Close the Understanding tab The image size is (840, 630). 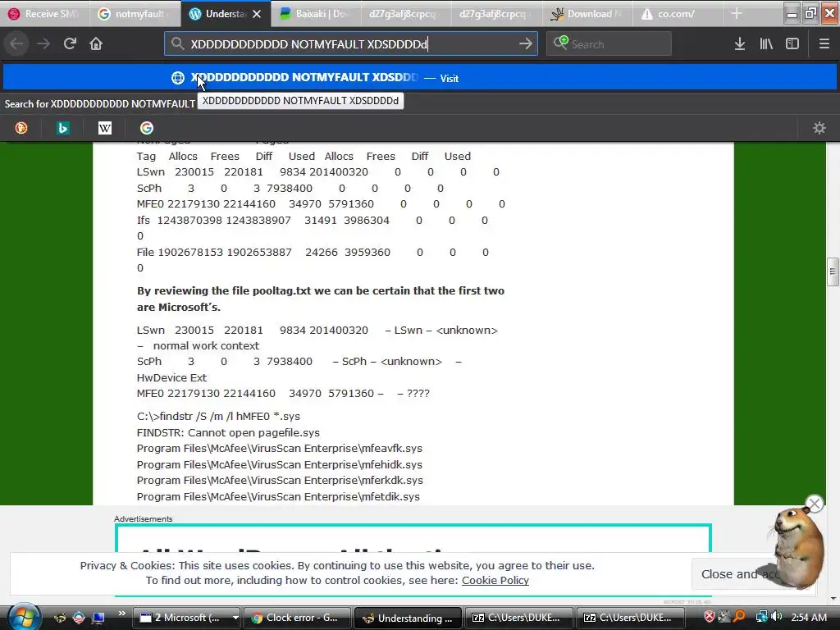point(257,14)
